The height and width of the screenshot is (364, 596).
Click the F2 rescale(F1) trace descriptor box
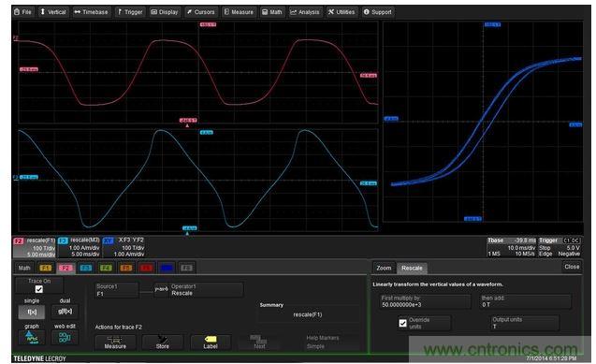(x=35, y=247)
